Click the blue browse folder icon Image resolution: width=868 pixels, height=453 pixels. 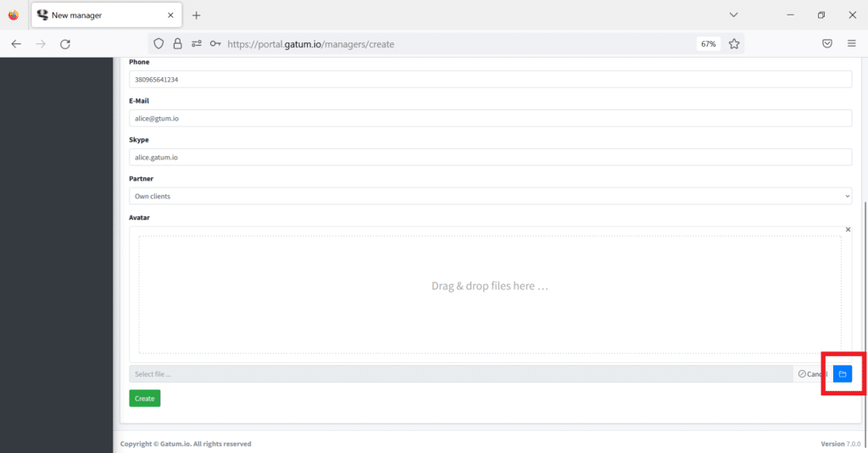tap(842, 374)
